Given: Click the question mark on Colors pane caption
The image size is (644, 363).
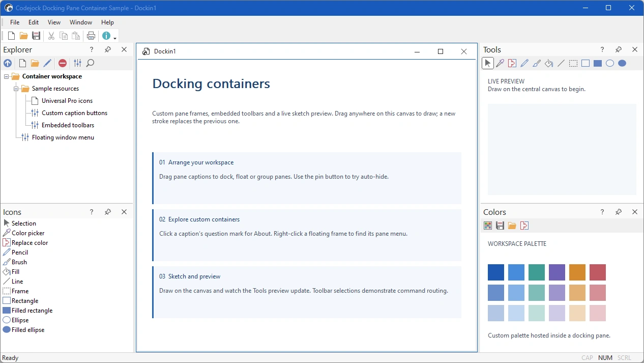Looking at the screenshot, I should tap(602, 212).
